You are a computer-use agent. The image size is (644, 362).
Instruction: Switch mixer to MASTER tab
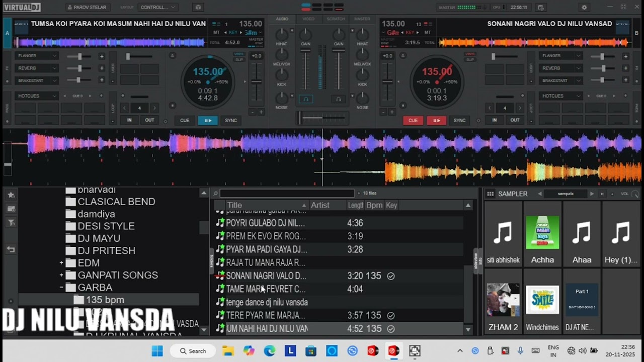[x=362, y=19]
